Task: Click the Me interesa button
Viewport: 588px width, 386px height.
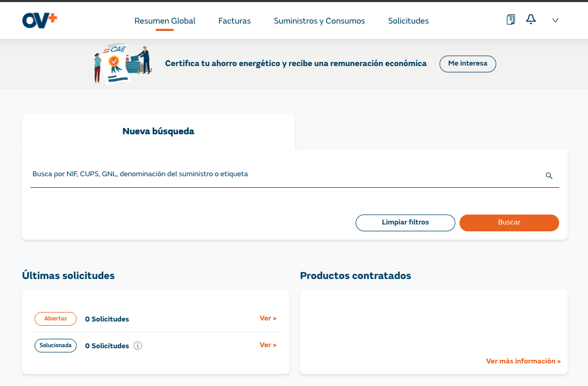Action: [x=468, y=64]
